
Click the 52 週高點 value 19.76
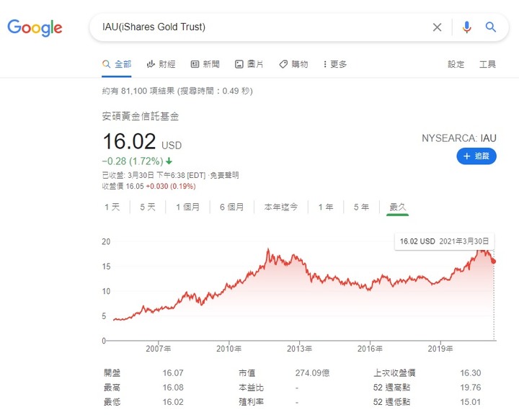(470, 388)
